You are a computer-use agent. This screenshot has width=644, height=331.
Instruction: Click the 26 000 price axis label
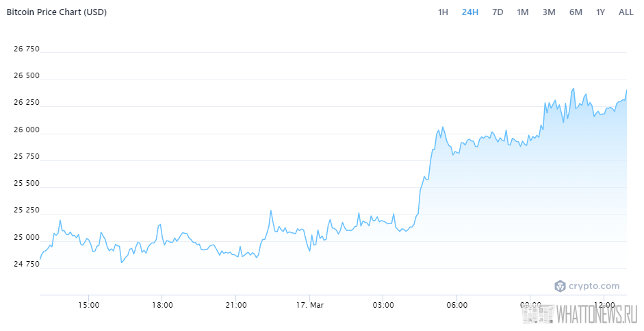(27, 130)
